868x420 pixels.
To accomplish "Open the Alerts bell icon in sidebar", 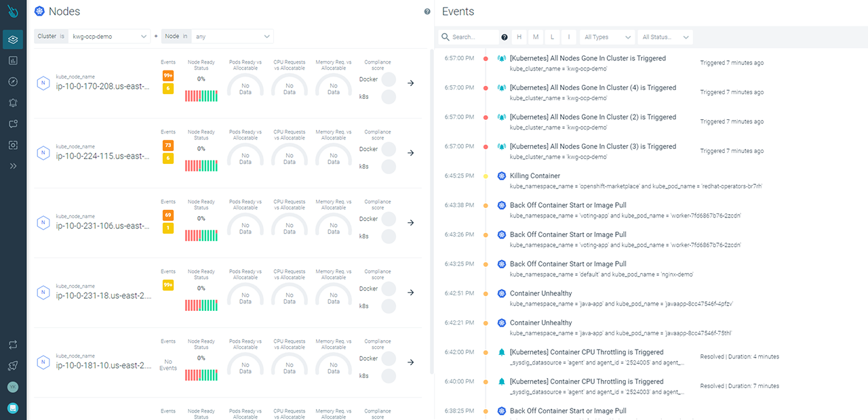I will click(x=13, y=102).
